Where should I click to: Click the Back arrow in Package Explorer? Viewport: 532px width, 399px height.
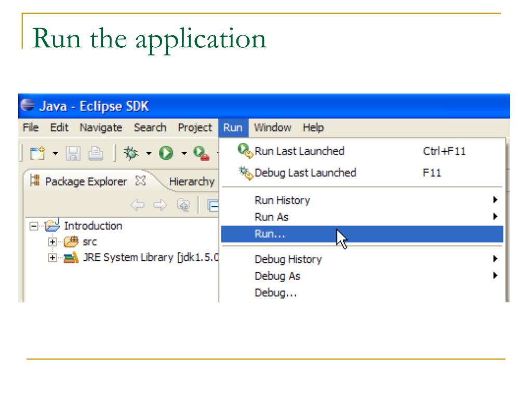137,205
